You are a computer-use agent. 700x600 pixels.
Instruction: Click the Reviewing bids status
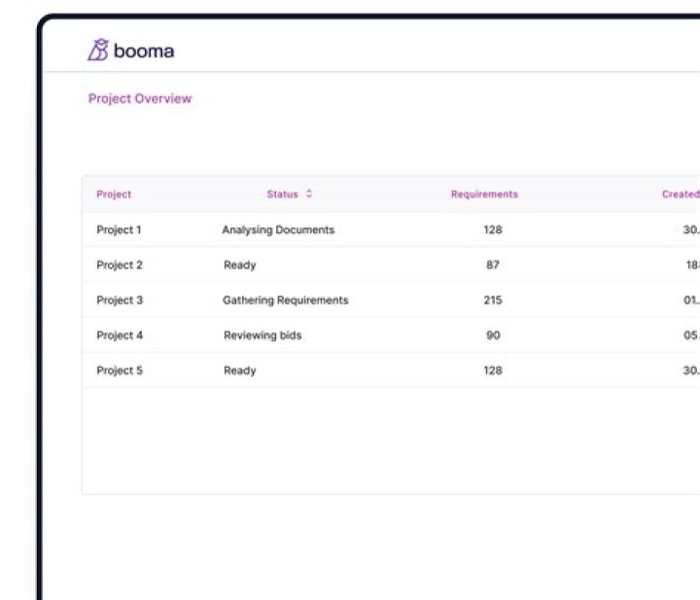coord(262,335)
